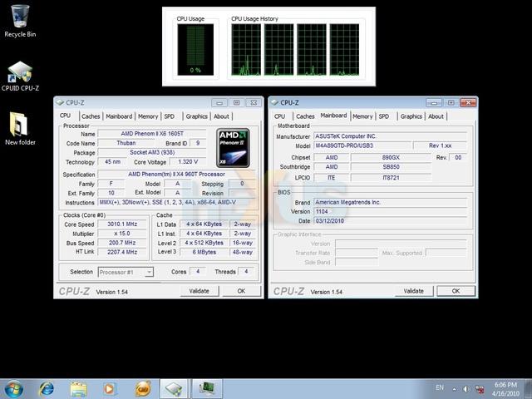Click the processor name 'AMD Phenom II X6 1605T'

[x=152, y=134]
